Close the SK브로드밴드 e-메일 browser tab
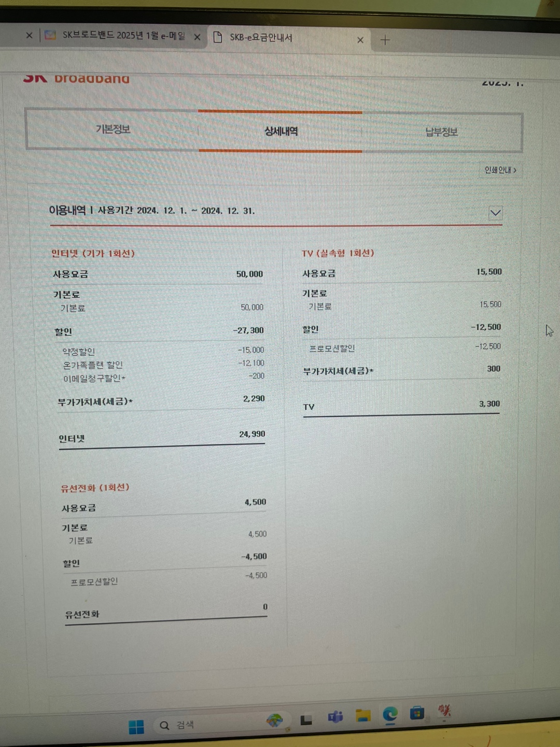560x747 pixels. click(197, 37)
